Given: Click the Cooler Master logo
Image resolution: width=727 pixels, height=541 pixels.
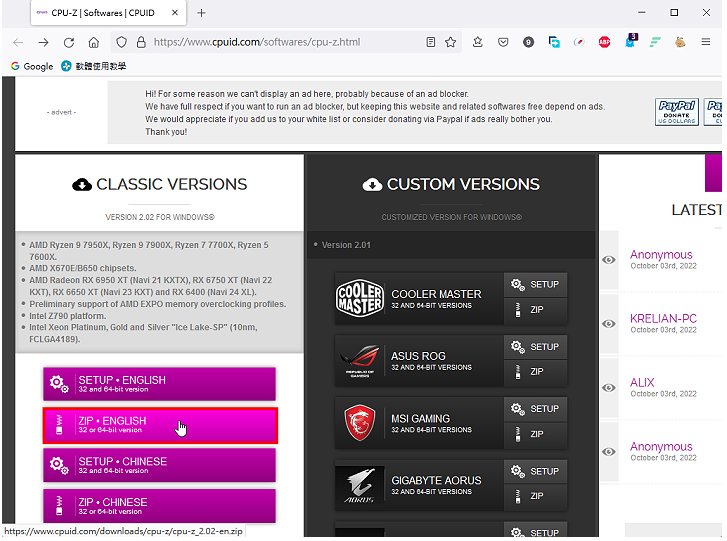Looking at the screenshot, I should click(x=360, y=298).
